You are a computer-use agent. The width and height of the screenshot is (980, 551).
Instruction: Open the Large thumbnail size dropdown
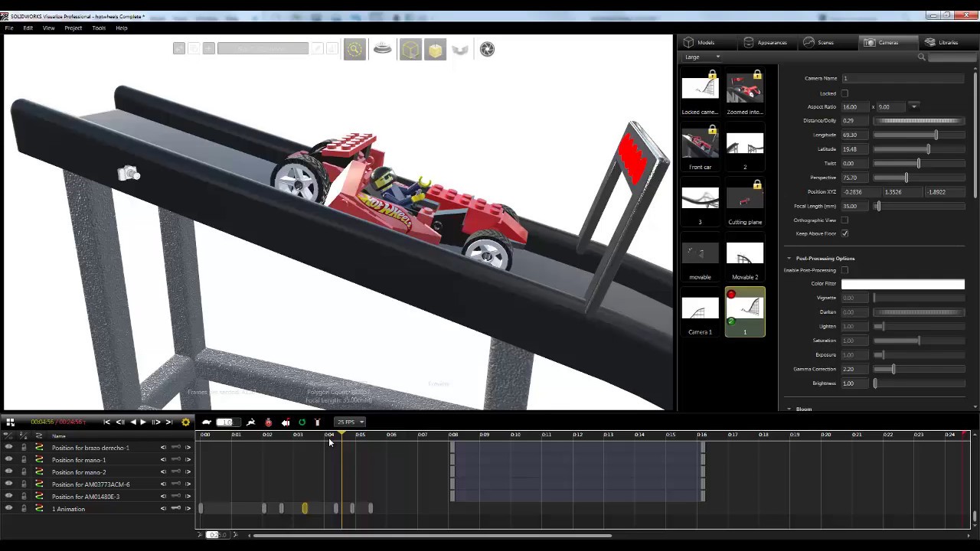tap(702, 57)
